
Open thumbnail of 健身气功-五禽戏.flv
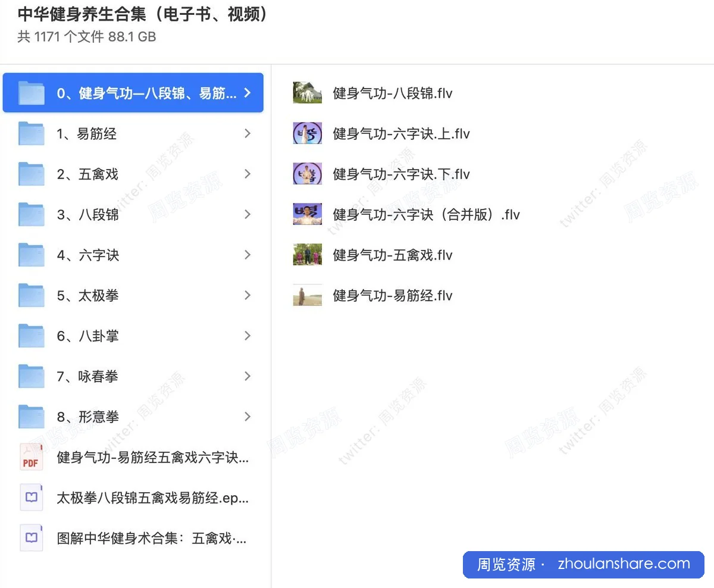pos(308,255)
